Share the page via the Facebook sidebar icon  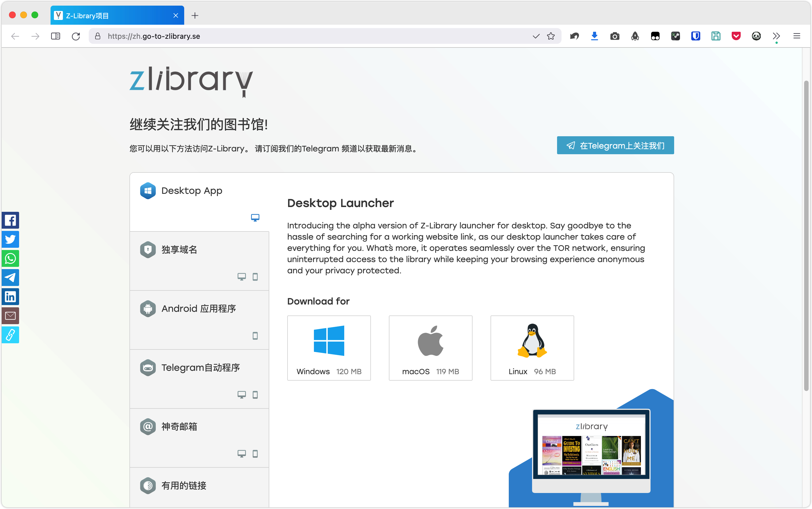point(10,220)
